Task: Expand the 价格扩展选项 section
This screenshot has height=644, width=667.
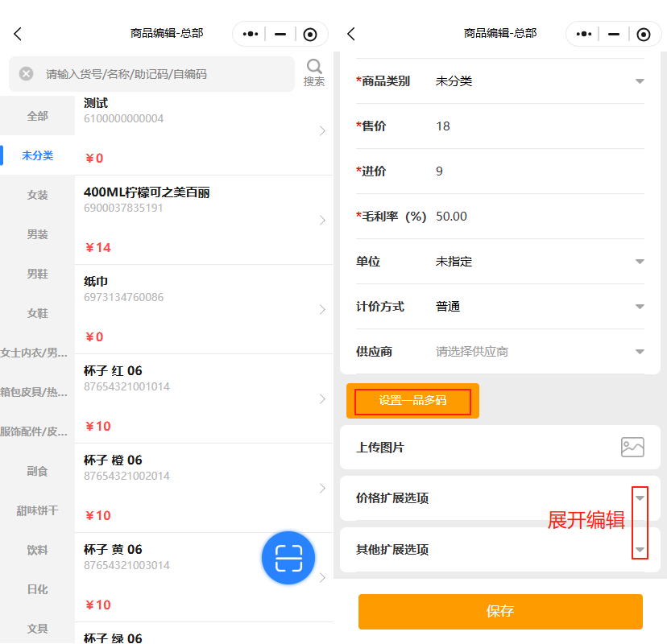Action: (x=640, y=498)
